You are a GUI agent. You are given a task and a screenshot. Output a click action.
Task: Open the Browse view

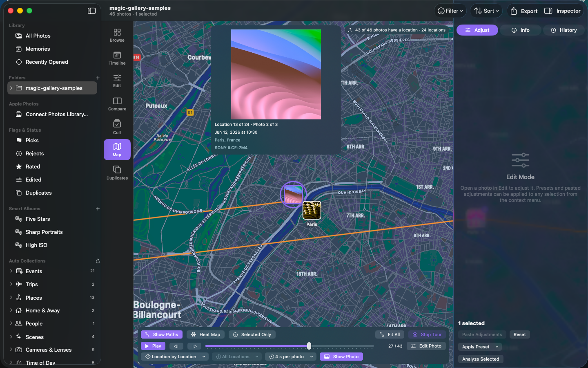point(117,35)
